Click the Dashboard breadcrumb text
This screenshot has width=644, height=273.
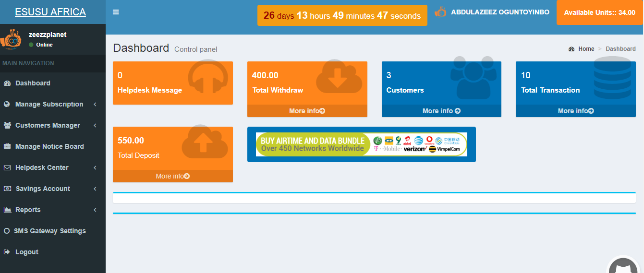pos(620,49)
